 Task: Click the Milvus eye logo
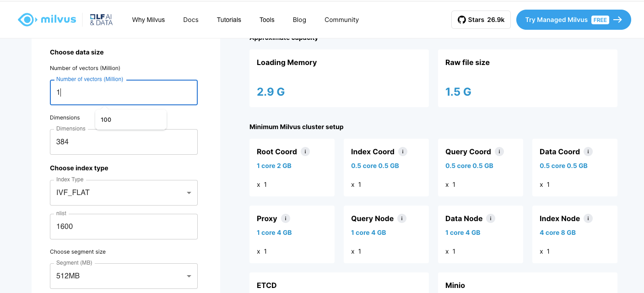click(x=27, y=20)
